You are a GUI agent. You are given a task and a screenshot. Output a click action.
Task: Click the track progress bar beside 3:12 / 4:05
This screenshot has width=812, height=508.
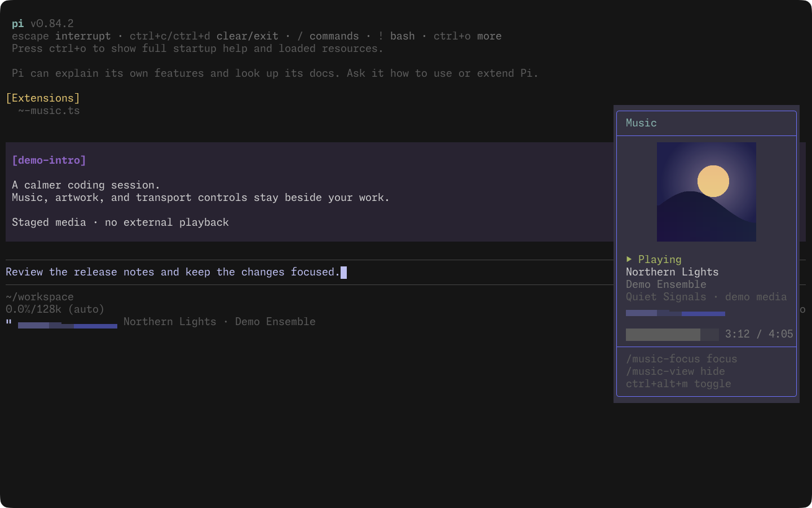(672, 334)
